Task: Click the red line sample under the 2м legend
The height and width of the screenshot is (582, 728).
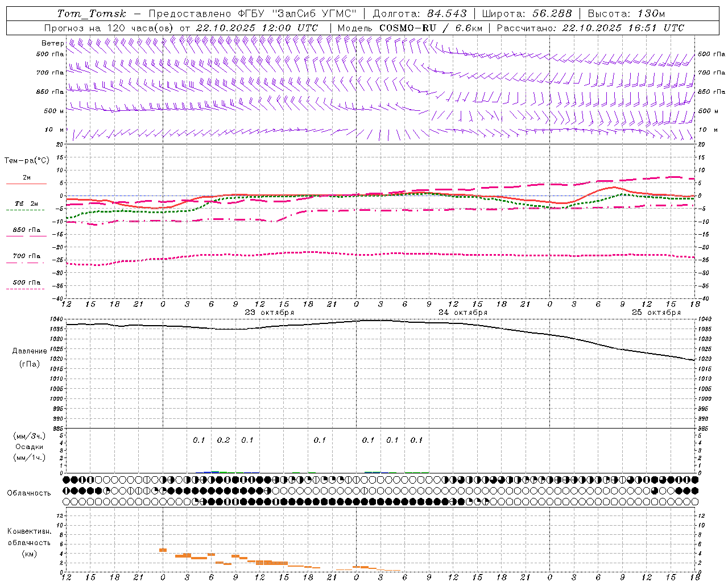Action: pos(27,184)
